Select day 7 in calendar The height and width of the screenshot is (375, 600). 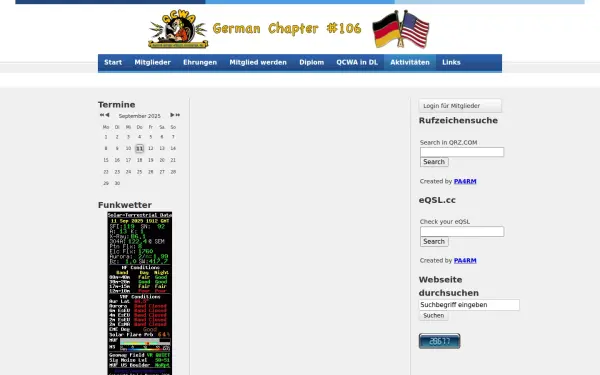173,137
